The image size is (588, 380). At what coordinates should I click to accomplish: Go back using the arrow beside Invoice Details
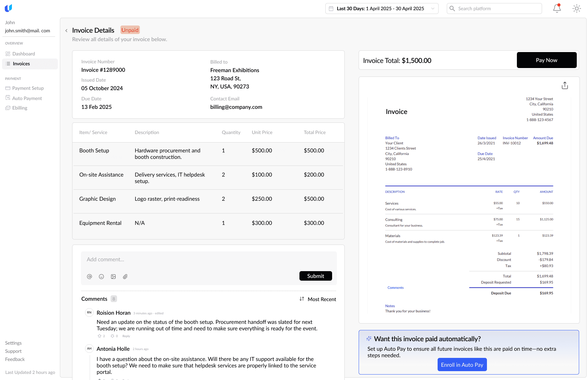coord(66,31)
